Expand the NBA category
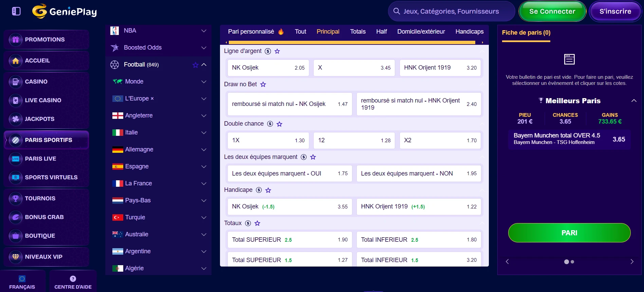Viewport: 644px width, 292px height. pyautogui.click(x=204, y=31)
